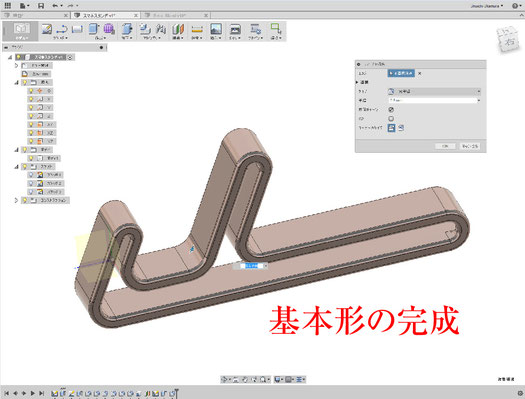Switch to the third document tab
The width and height of the screenshot is (525, 399).
(176, 15)
